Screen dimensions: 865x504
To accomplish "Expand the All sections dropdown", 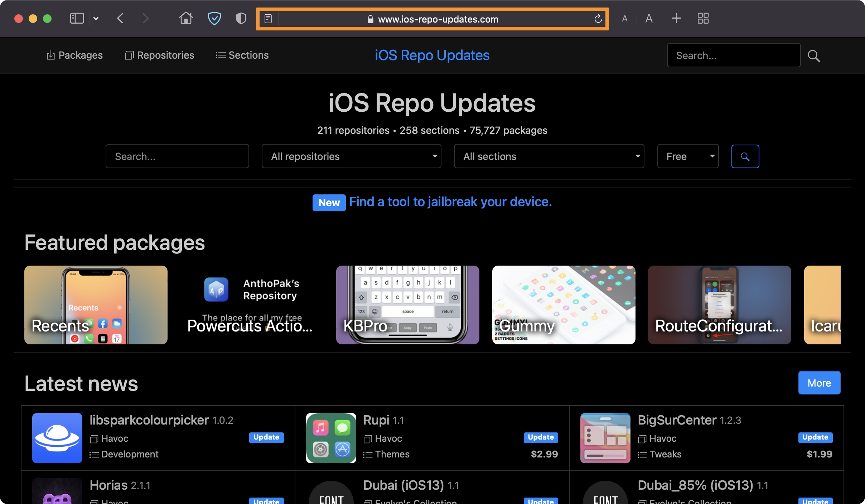I will (x=549, y=156).
